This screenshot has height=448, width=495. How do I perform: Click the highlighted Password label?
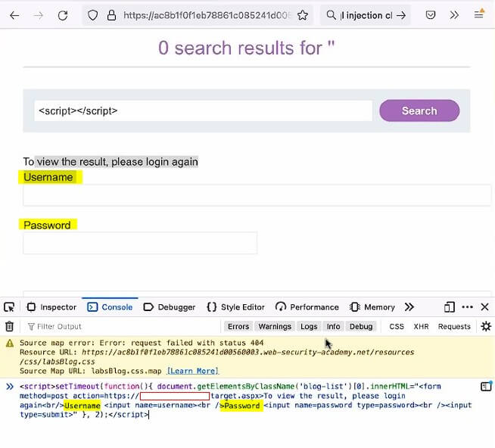(48, 225)
